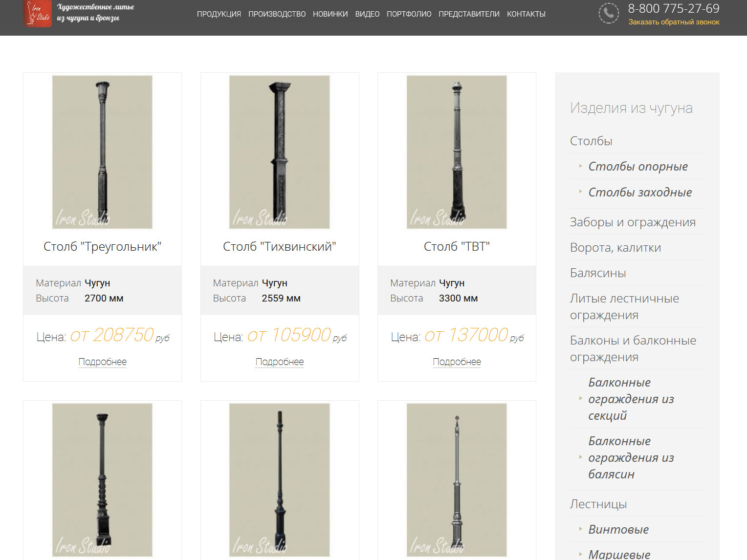Click Заказать обратный звонок link
The height and width of the screenshot is (560, 747).
674,22
